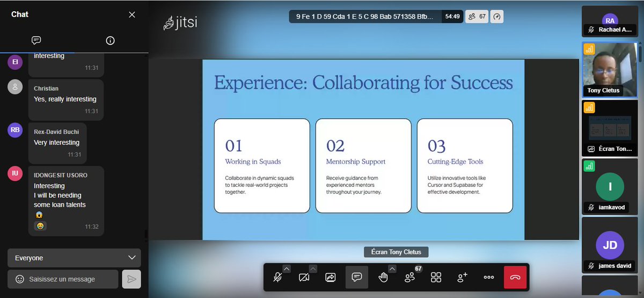This screenshot has width=644, height=298.
Task: Click the Écran Tony Cletus label
Action: [x=396, y=252]
